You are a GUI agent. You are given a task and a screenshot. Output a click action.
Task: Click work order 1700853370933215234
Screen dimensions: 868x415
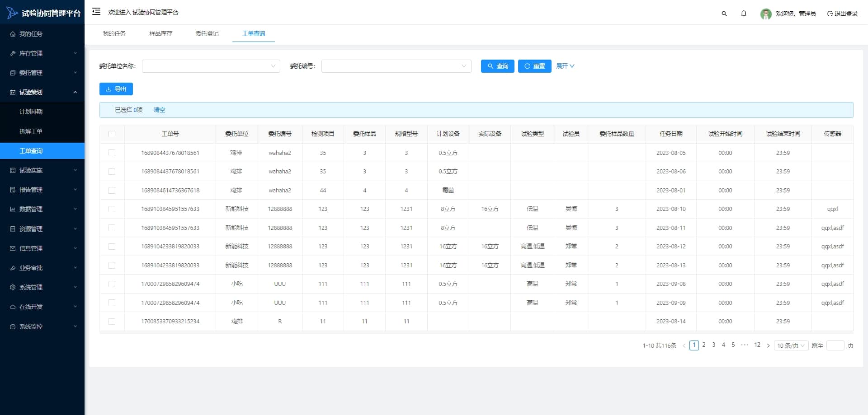tap(170, 322)
